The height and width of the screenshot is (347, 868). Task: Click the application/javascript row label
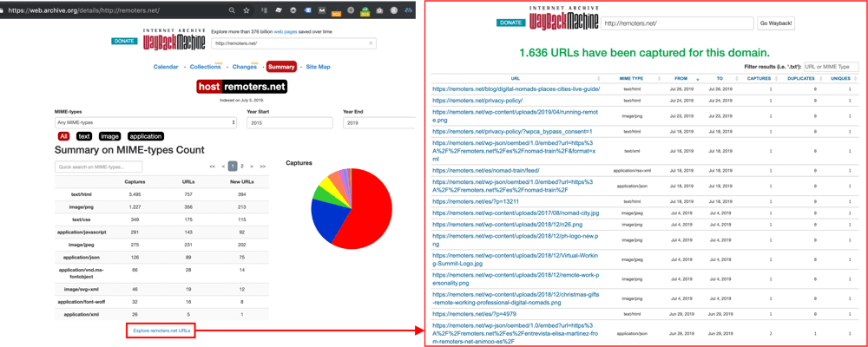pyautogui.click(x=82, y=232)
